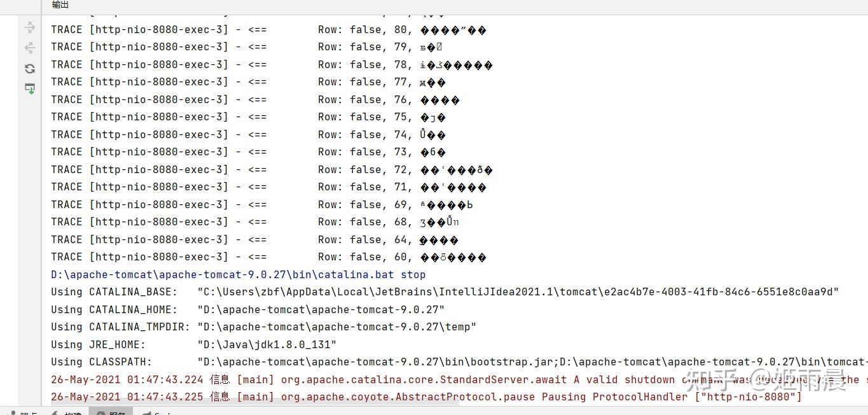Click the catalina.bat stop command line
This screenshot has width=868, height=415.
pyautogui.click(x=238, y=275)
